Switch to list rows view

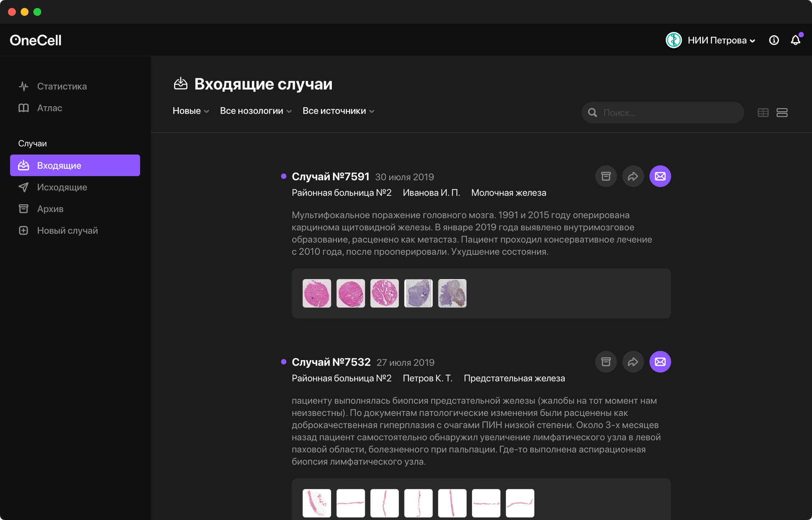pos(782,112)
